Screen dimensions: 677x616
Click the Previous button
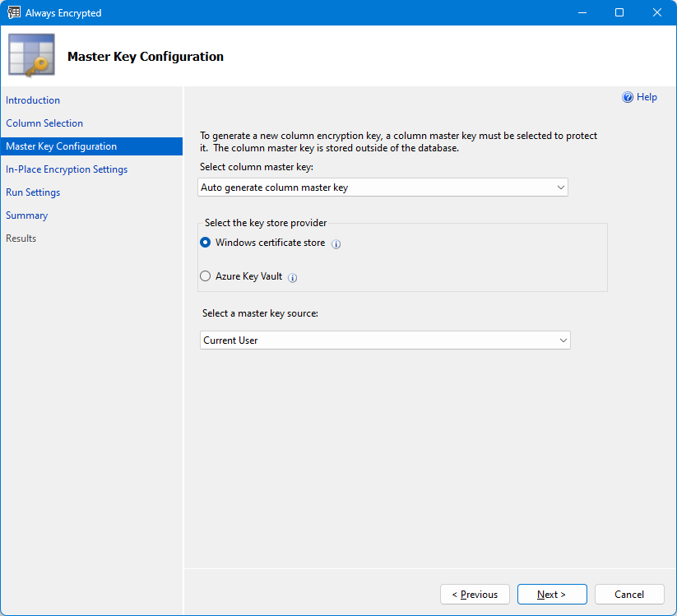coord(475,594)
